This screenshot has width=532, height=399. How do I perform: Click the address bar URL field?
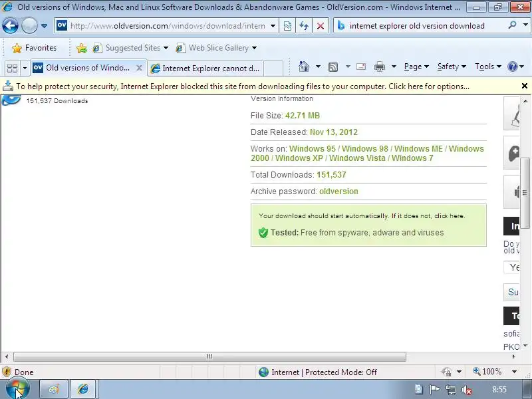point(168,26)
